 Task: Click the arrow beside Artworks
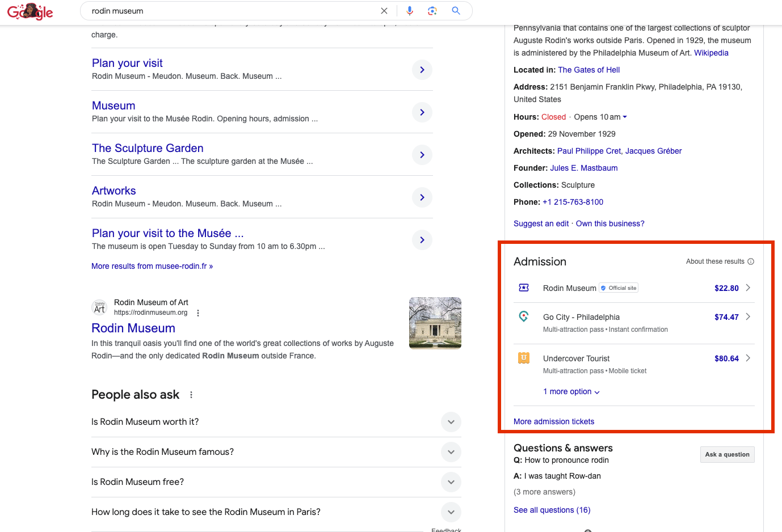tap(422, 197)
